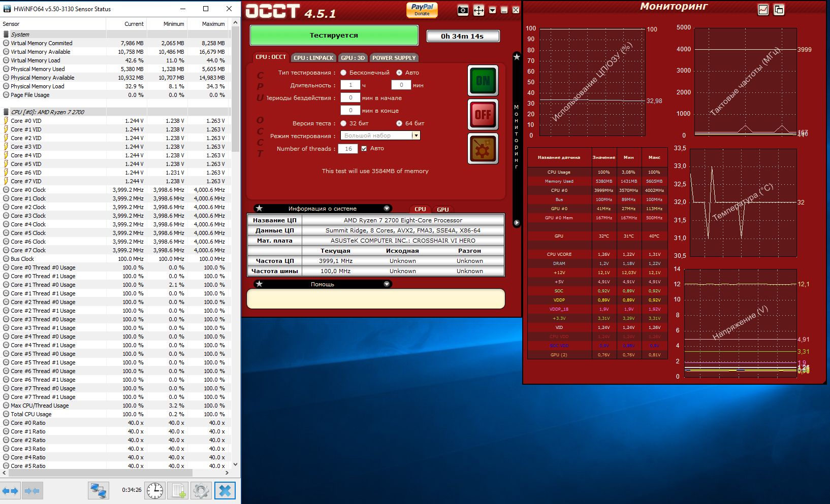The height and width of the screenshot is (504, 830).
Task: Select the Max CPU/Thread Usage row
Action: [115, 406]
